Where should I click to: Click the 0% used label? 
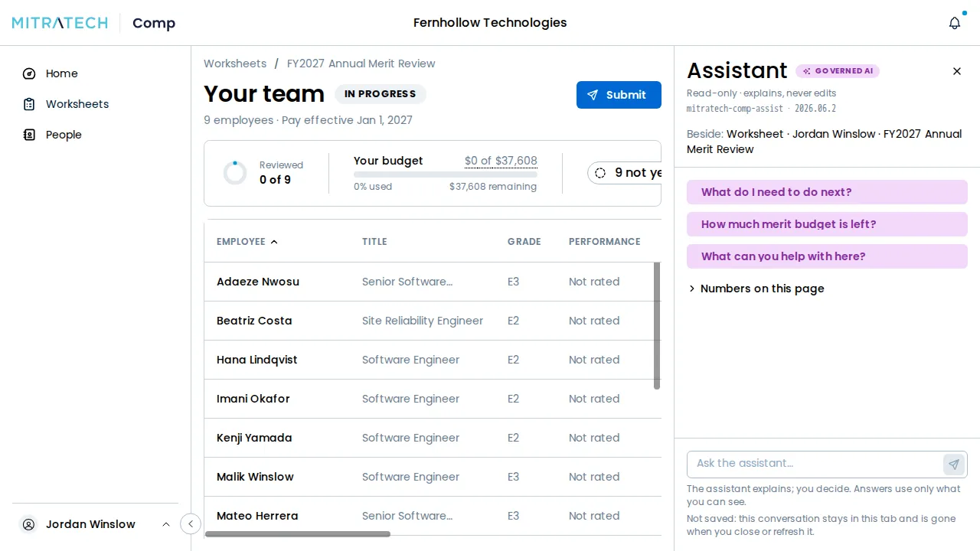[x=373, y=187]
